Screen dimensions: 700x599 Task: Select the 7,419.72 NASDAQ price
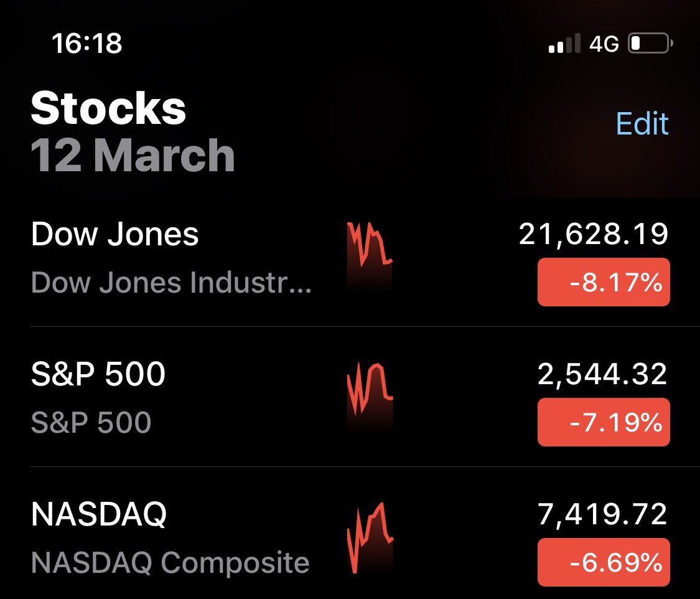(602, 514)
